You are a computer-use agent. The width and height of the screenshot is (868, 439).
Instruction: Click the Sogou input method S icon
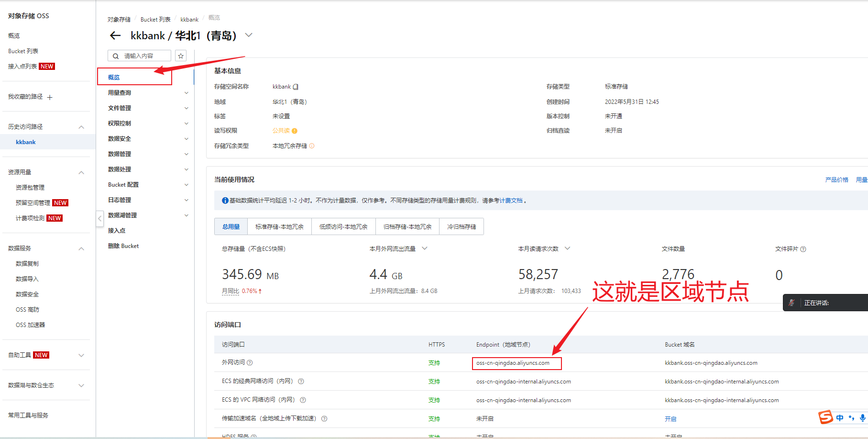pyautogui.click(x=825, y=417)
